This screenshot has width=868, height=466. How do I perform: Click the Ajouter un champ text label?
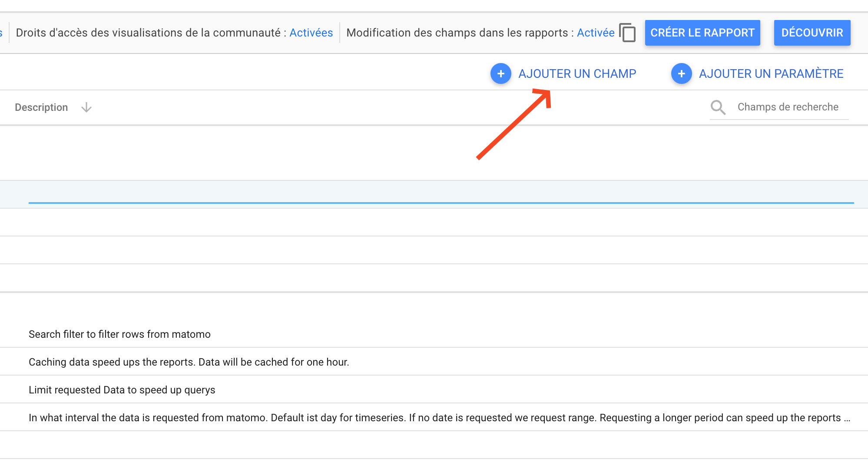[577, 74]
